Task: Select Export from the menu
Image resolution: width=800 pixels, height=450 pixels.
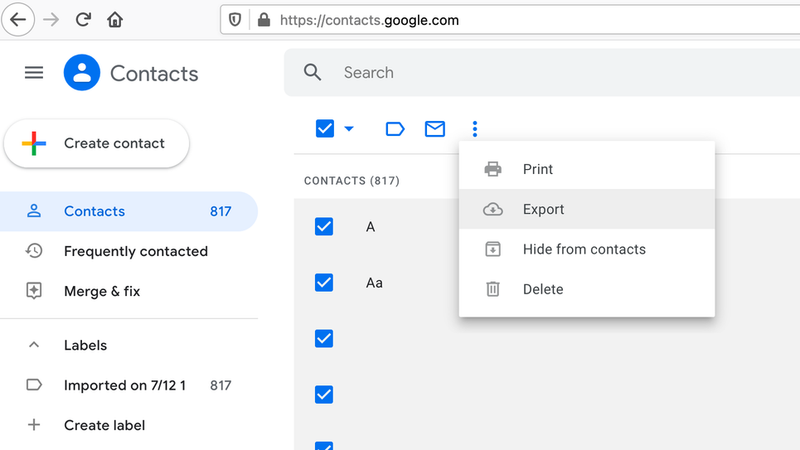Action: [x=543, y=209]
